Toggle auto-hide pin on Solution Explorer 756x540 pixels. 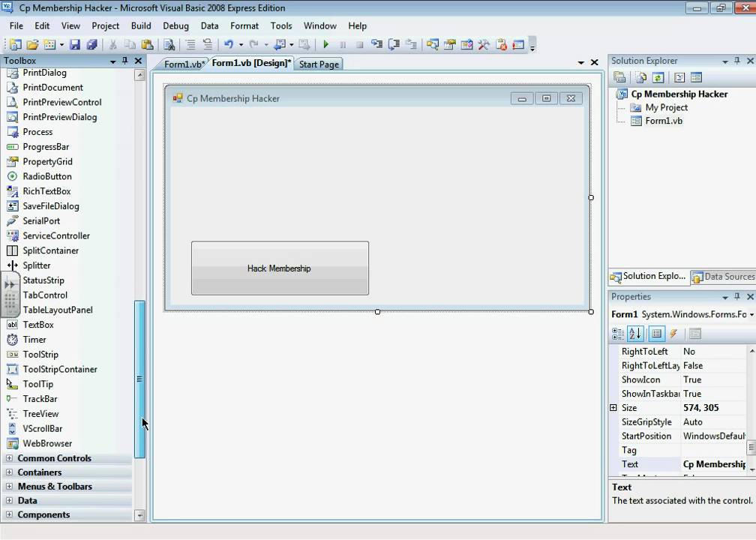[x=737, y=61]
